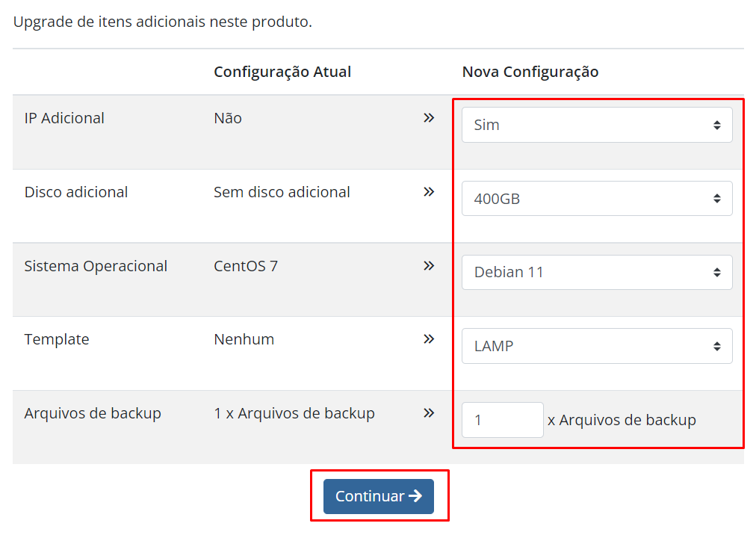This screenshot has width=756, height=538.
Task: Click the double-chevron icon in Disco adicional row
Action: point(429,192)
